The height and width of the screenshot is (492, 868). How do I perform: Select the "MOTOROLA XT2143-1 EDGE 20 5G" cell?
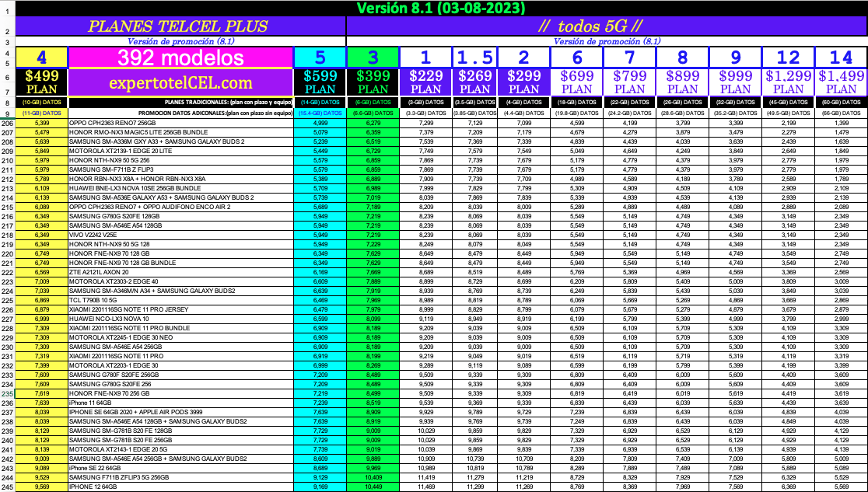180,449
